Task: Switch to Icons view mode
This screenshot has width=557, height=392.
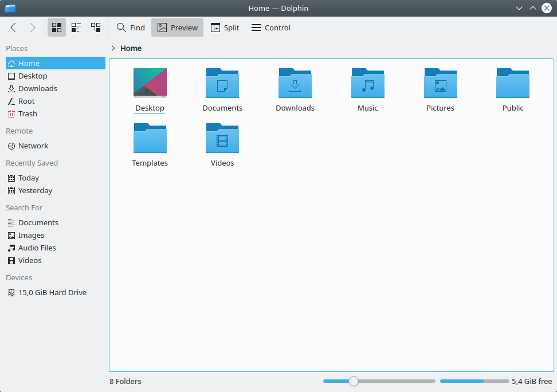Action: coord(57,28)
